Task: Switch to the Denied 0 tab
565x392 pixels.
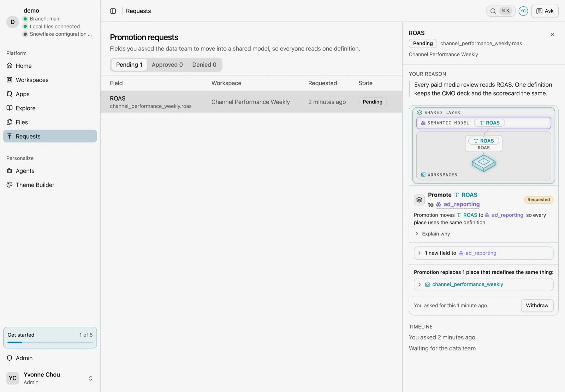Action: coord(204,65)
